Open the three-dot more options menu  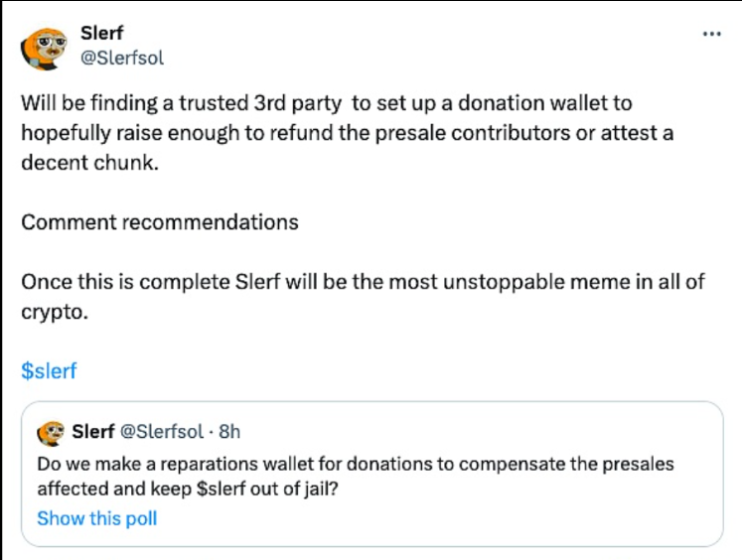pos(711,34)
